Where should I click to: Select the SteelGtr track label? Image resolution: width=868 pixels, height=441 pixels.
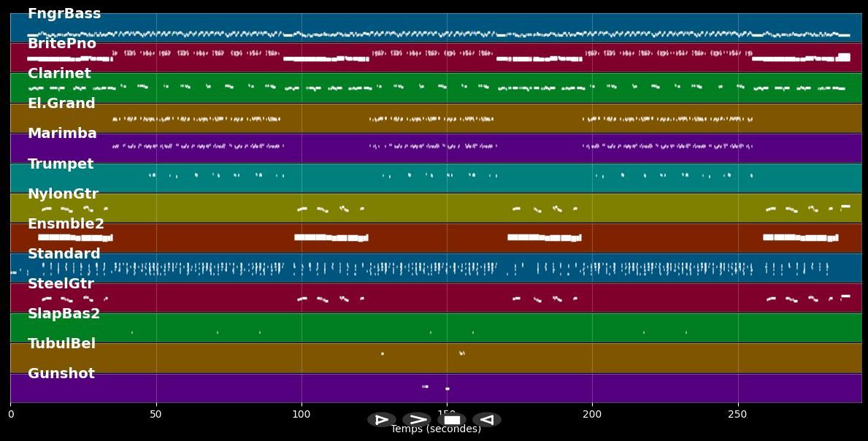61,283
